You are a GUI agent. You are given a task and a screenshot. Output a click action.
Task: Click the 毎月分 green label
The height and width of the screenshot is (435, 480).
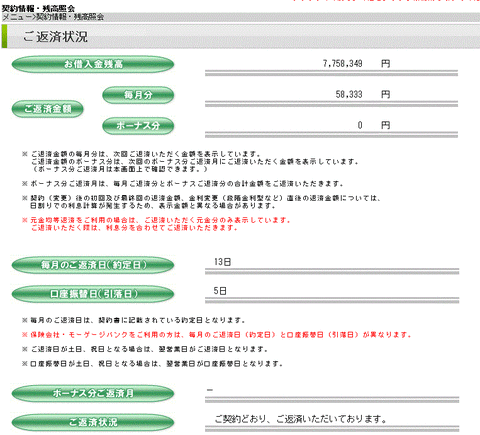click(x=138, y=95)
